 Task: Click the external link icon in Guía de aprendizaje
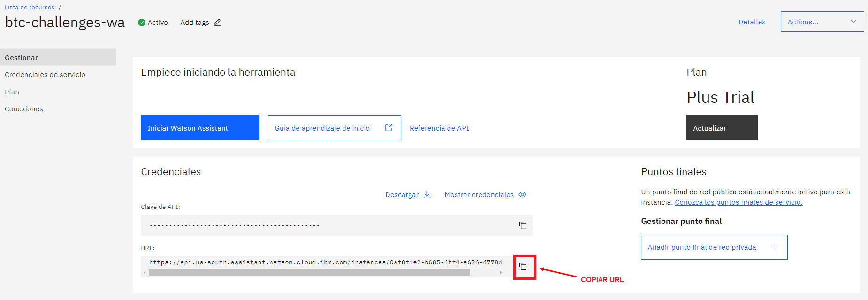coord(388,128)
